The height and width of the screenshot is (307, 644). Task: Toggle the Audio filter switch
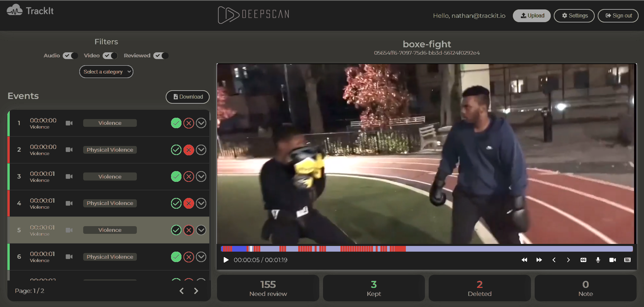(70, 56)
